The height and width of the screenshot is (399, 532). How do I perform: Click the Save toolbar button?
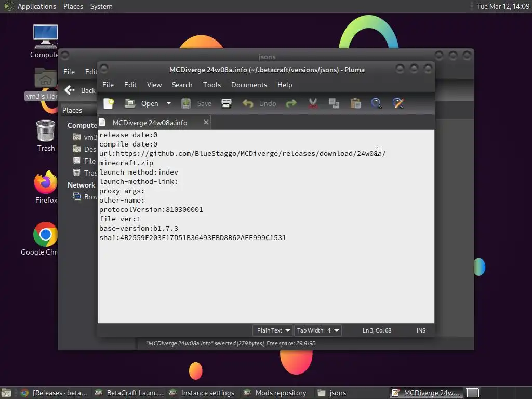197,103
